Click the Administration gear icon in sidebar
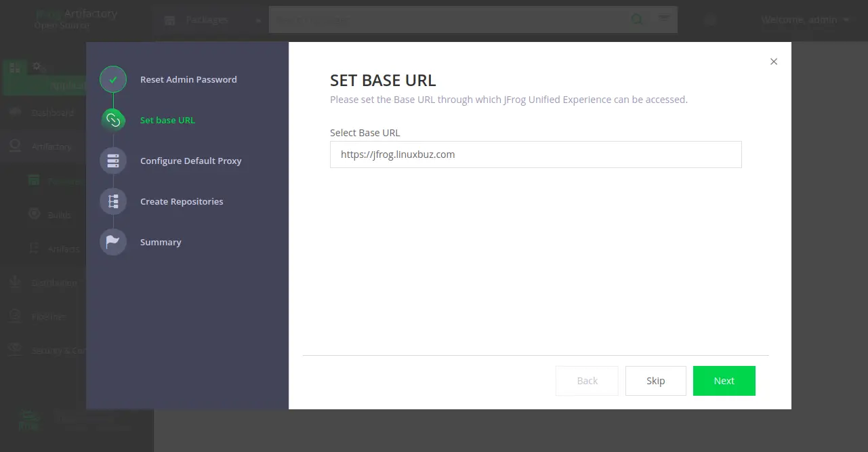The width and height of the screenshot is (868, 452). (37, 67)
